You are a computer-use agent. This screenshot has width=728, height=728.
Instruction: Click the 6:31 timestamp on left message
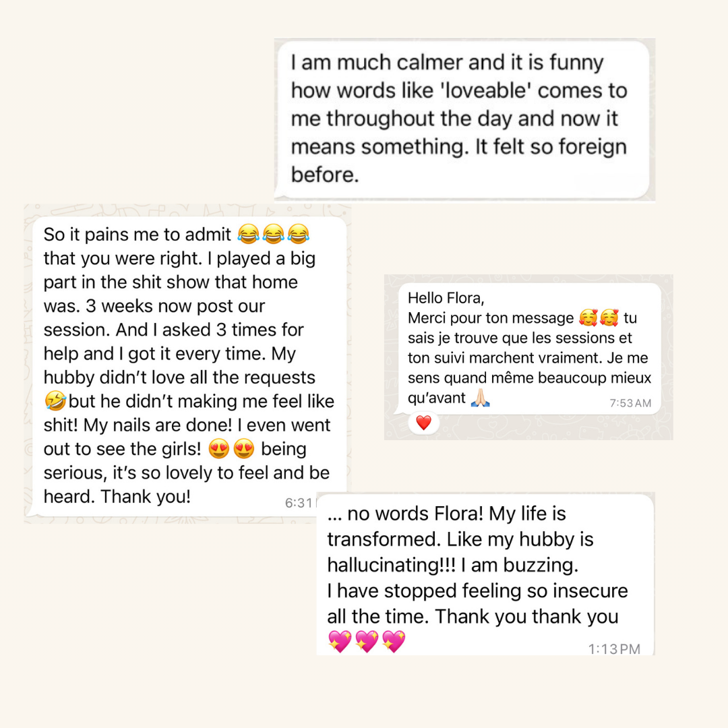[300, 503]
